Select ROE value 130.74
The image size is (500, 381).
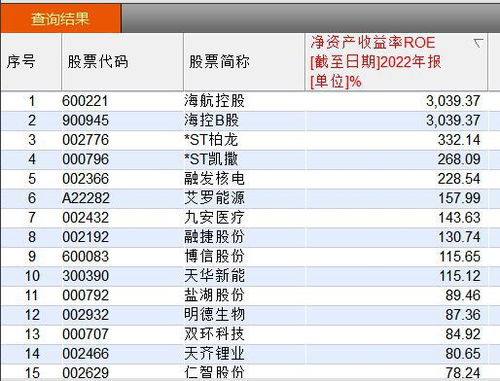tap(459, 237)
